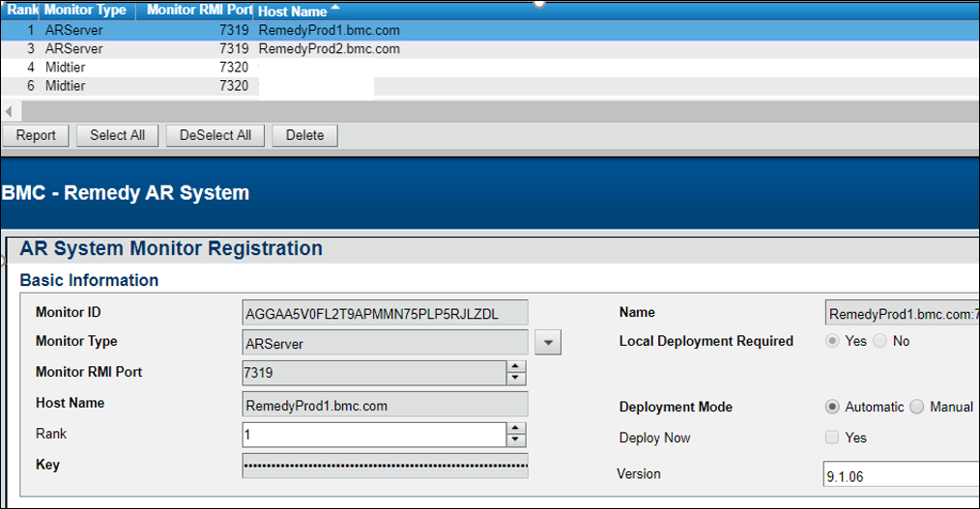The width and height of the screenshot is (980, 509).
Task: Click the Report button
Action: (36, 135)
